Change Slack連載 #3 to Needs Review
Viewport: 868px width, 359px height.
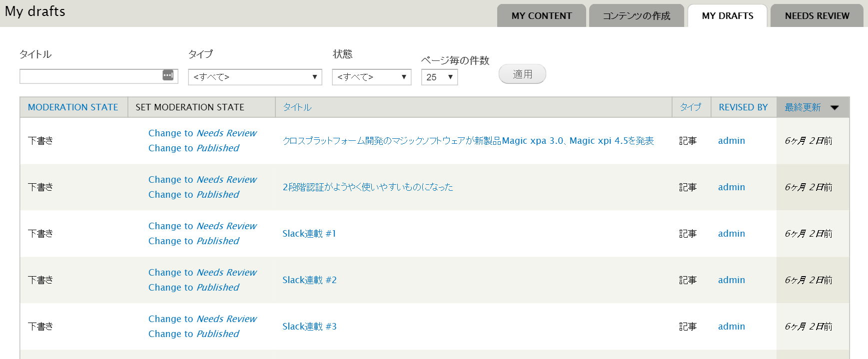(x=202, y=319)
